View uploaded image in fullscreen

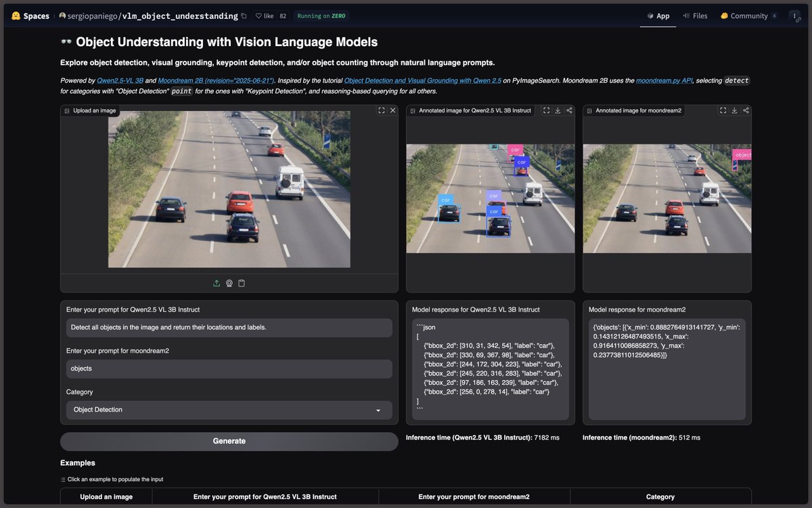pos(382,110)
